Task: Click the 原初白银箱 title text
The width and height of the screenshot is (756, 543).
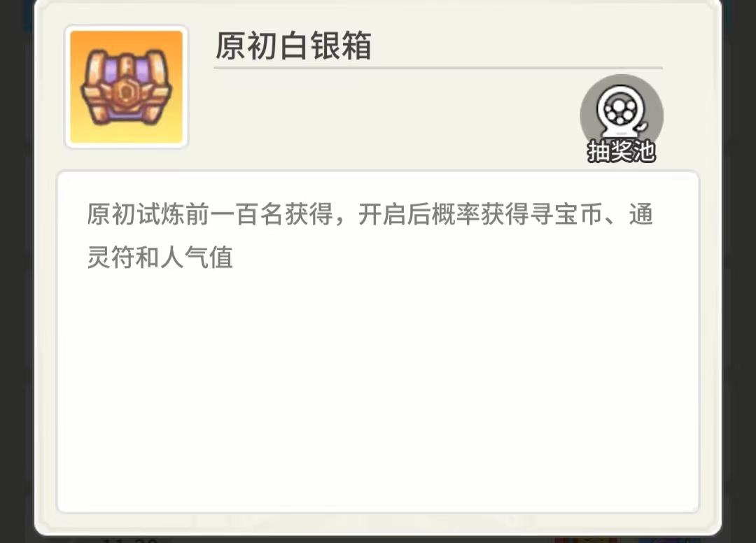Action: tap(293, 45)
